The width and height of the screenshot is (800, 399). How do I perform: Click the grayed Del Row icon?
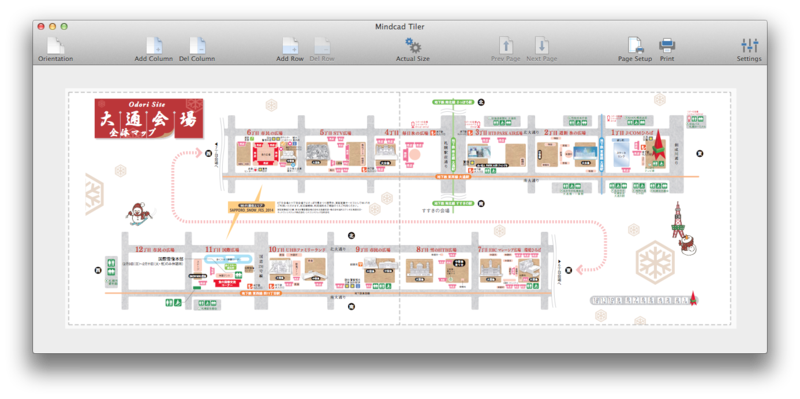tap(322, 46)
